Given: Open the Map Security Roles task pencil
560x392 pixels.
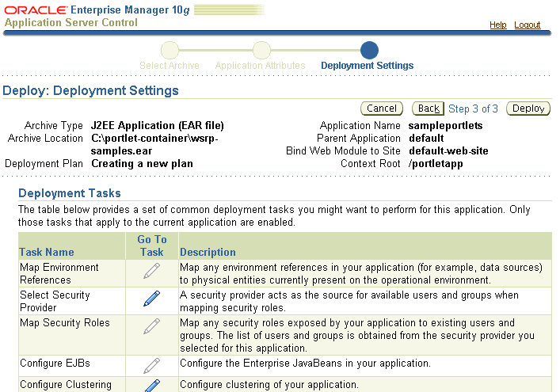Looking at the screenshot, I should (x=152, y=326).
